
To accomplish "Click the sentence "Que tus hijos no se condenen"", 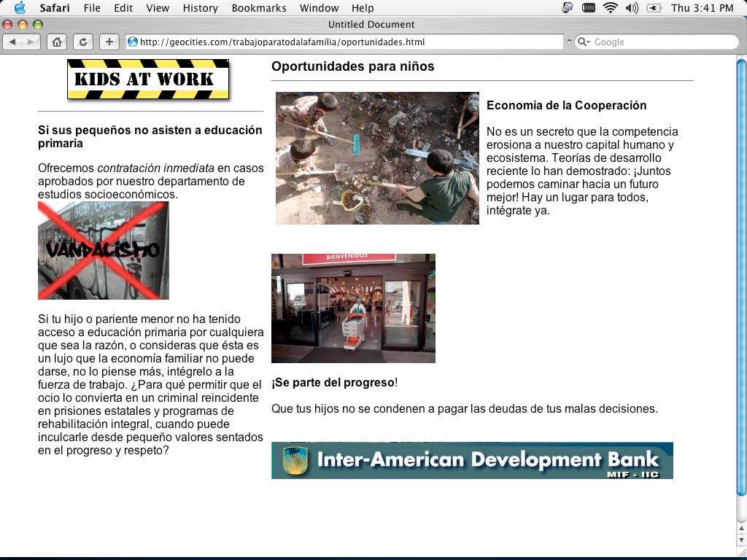I will point(465,408).
